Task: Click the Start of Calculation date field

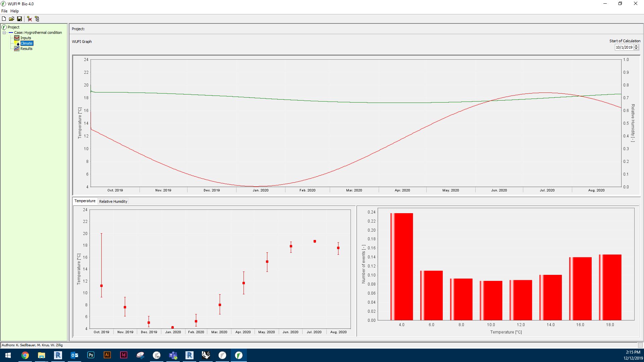Action: click(x=624, y=47)
